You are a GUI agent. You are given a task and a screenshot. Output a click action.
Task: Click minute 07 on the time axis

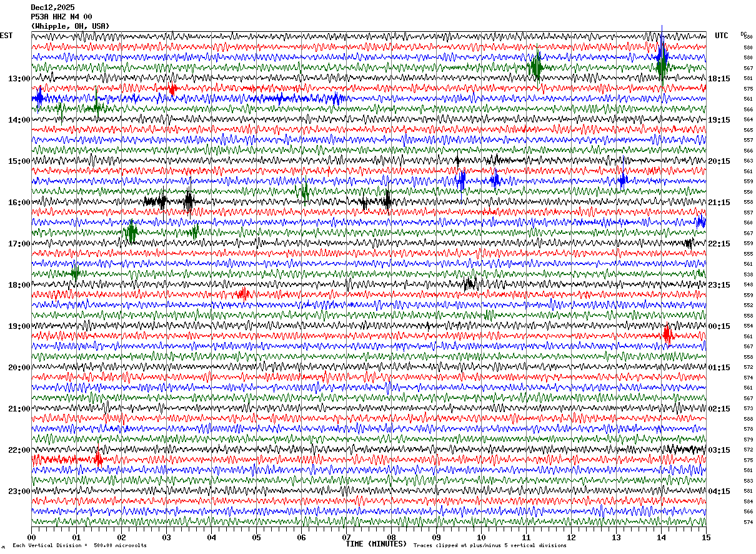(346, 538)
